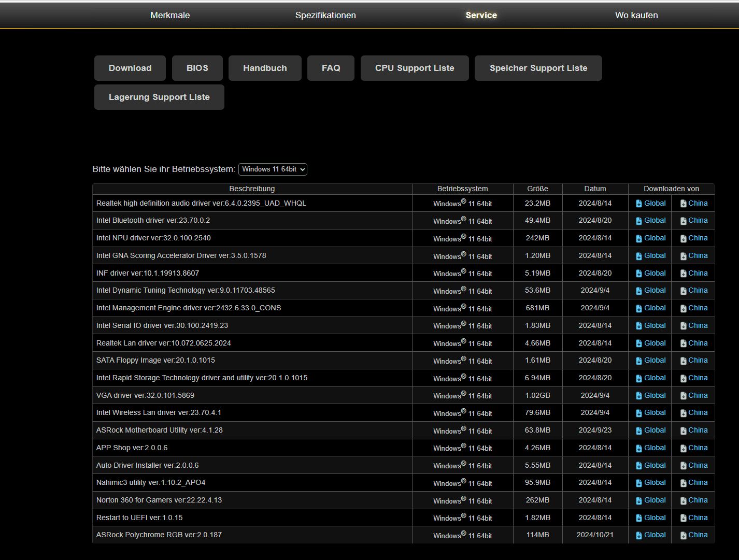Download VGA driver via China link
Screen dimensions: 739x560
click(698, 395)
